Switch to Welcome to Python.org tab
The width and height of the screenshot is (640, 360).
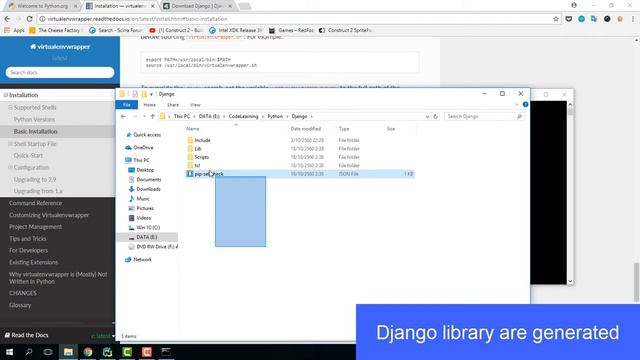[43, 6]
